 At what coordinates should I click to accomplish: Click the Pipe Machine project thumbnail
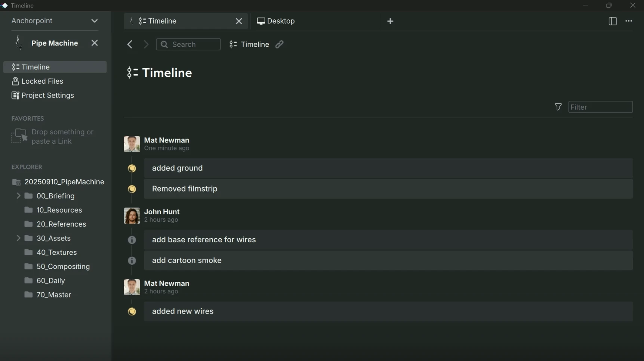pyautogui.click(x=18, y=43)
